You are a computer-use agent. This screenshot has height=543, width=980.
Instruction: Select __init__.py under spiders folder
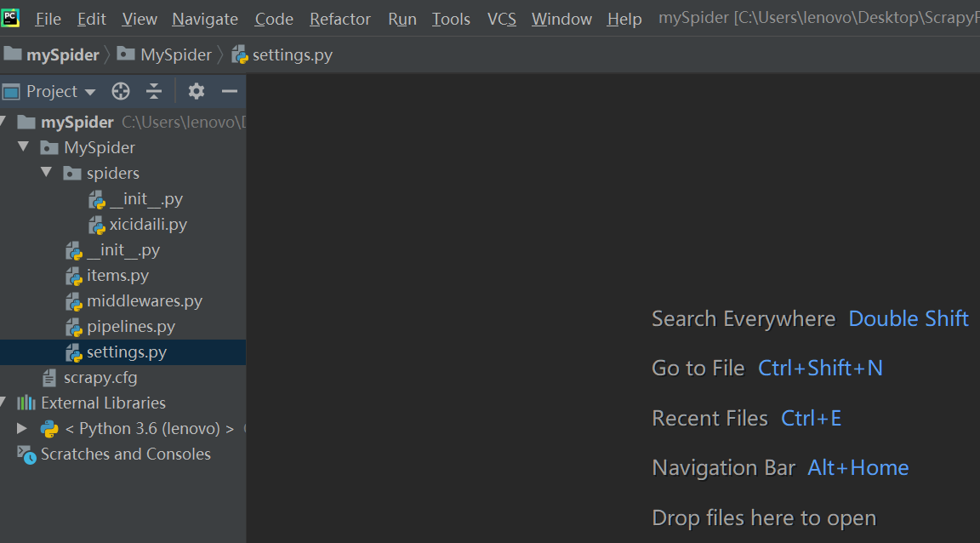click(146, 199)
